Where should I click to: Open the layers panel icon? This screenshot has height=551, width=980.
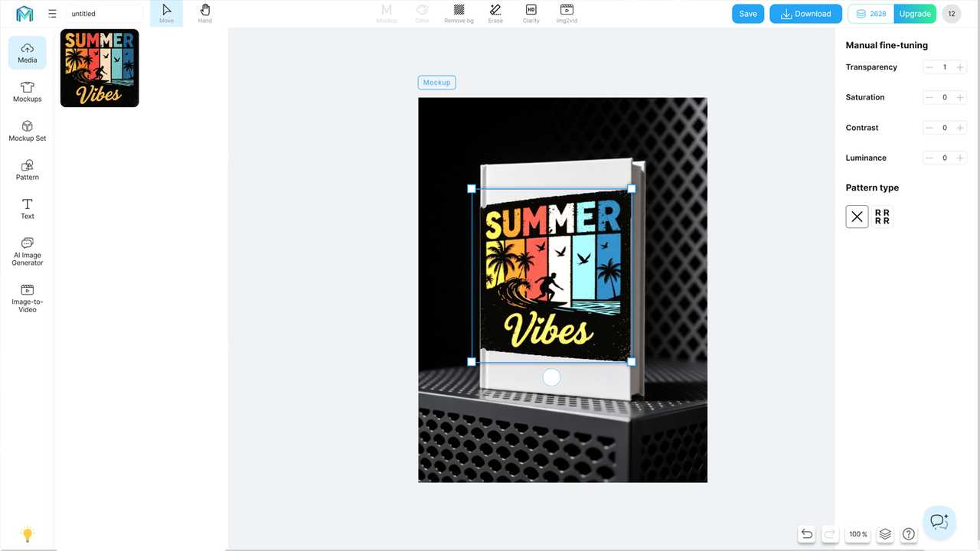[885, 534]
